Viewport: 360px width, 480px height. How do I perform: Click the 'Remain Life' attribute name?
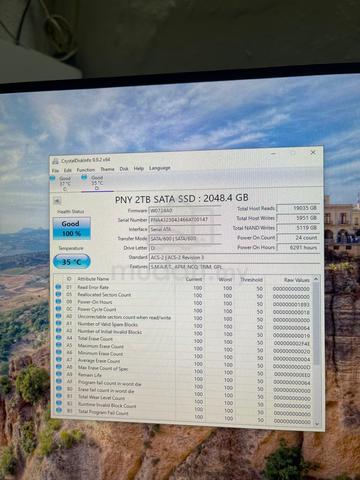(x=90, y=375)
